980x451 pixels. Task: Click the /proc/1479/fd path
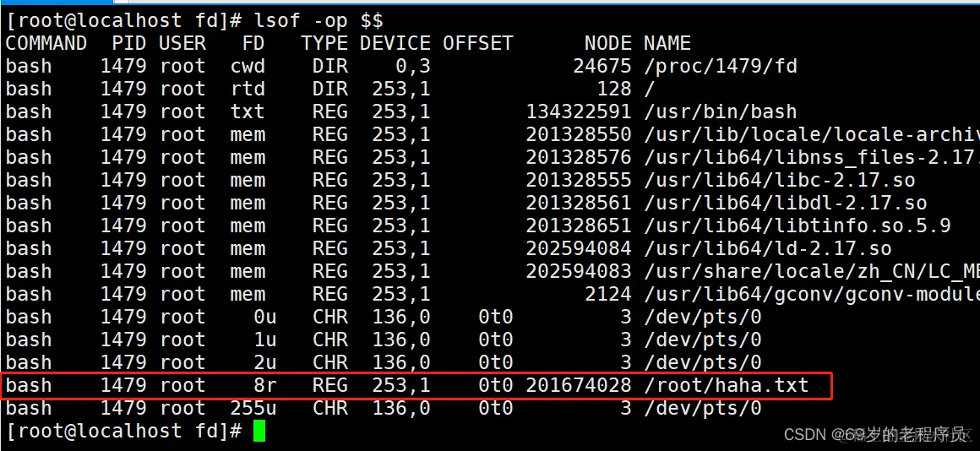pos(721,66)
